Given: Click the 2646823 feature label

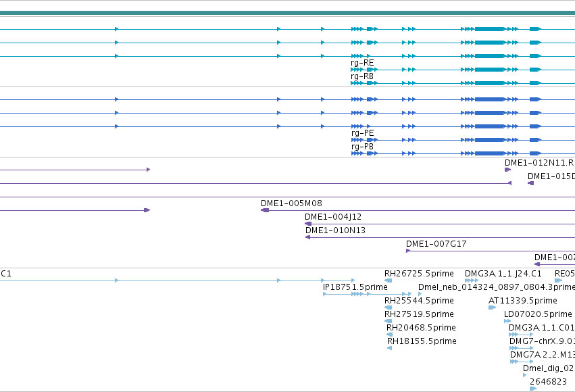Looking at the screenshot, I should [x=548, y=382].
